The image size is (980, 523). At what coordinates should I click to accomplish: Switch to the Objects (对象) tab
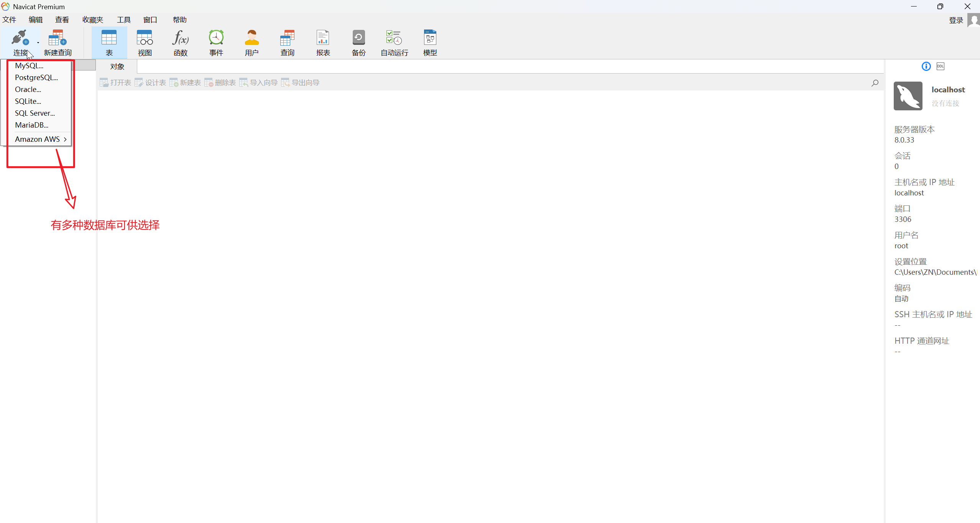tap(117, 67)
